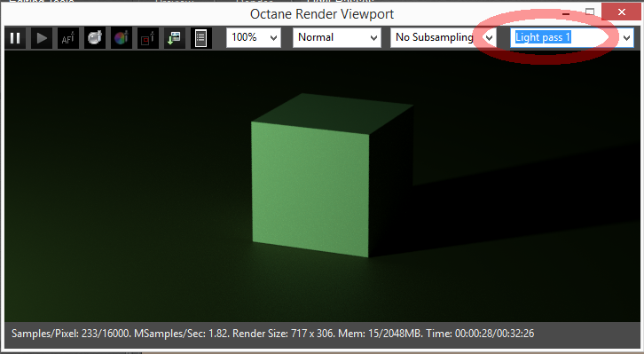Save the render image with the green-arrow icon
644x354 pixels.
pyautogui.click(x=175, y=38)
